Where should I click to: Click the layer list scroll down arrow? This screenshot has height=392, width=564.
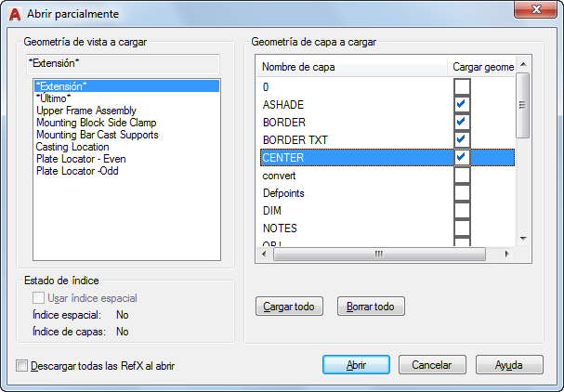click(x=523, y=239)
